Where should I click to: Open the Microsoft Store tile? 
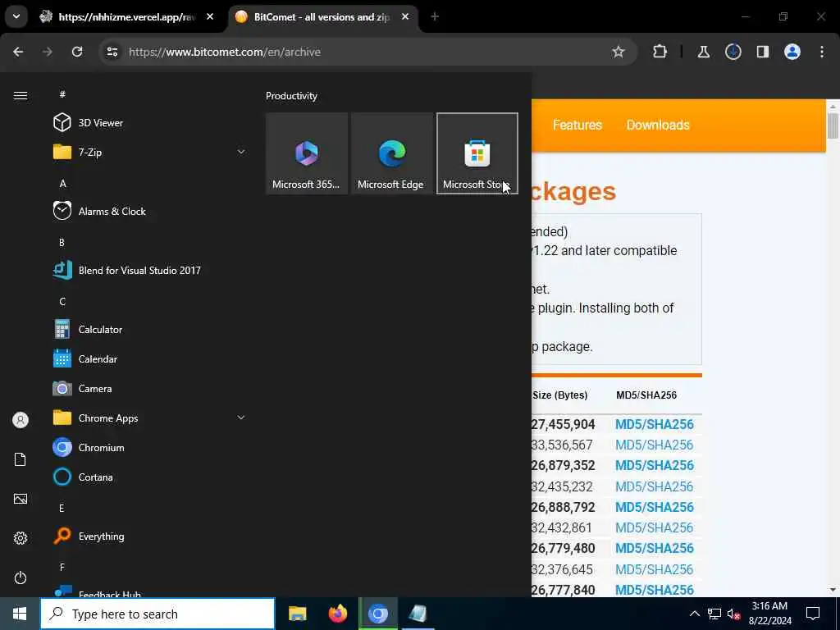[477, 153]
